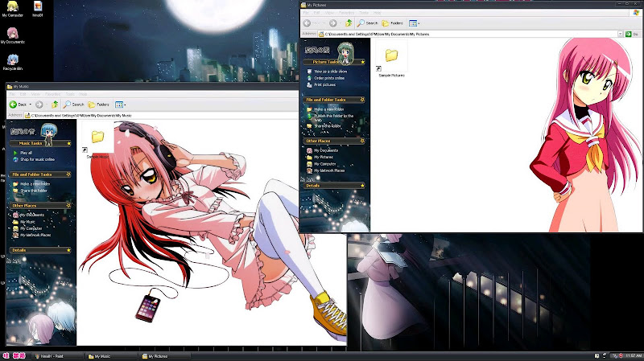Screen dimensions: 644x361
Task: Open File menu in My Pictures window
Action: click(x=306, y=13)
